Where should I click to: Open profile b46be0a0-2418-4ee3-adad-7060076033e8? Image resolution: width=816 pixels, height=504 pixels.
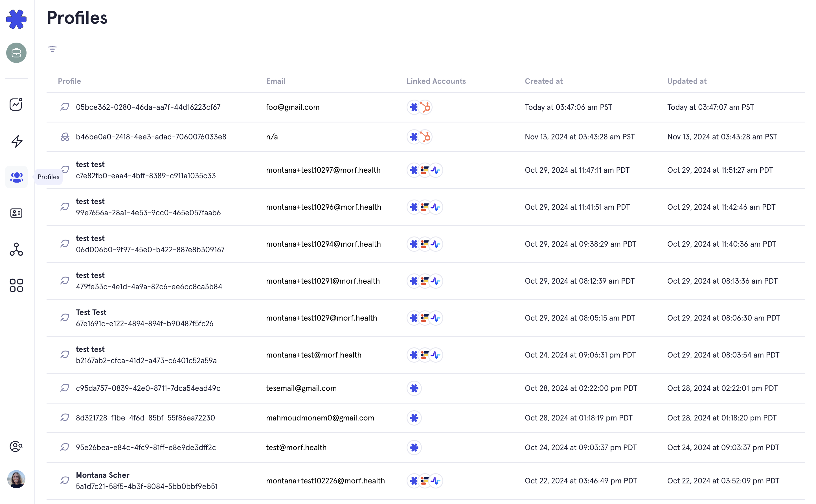point(151,137)
